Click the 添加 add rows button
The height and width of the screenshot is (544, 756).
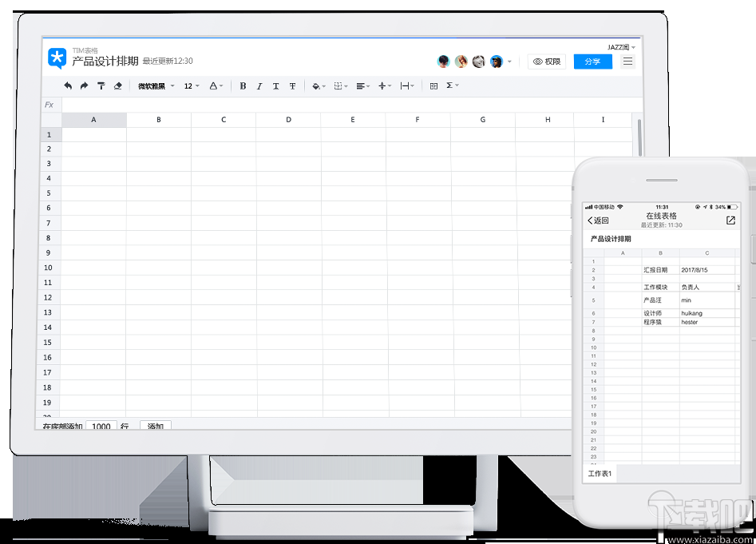click(155, 425)
